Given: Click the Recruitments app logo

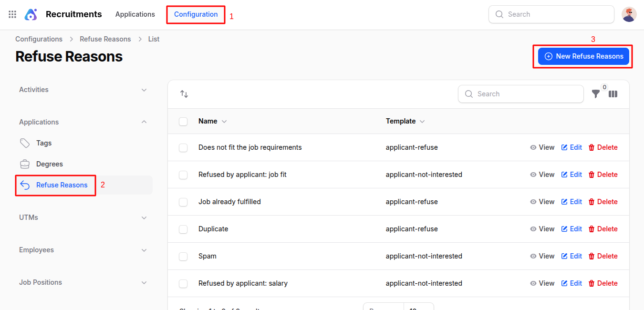Looking at the screenshot, I should tap(31, 14).
